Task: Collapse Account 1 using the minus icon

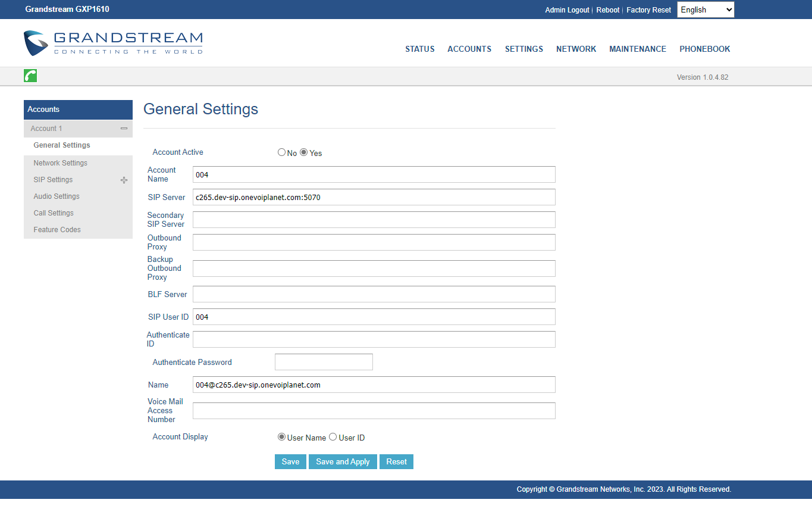Action: (124, 129)
